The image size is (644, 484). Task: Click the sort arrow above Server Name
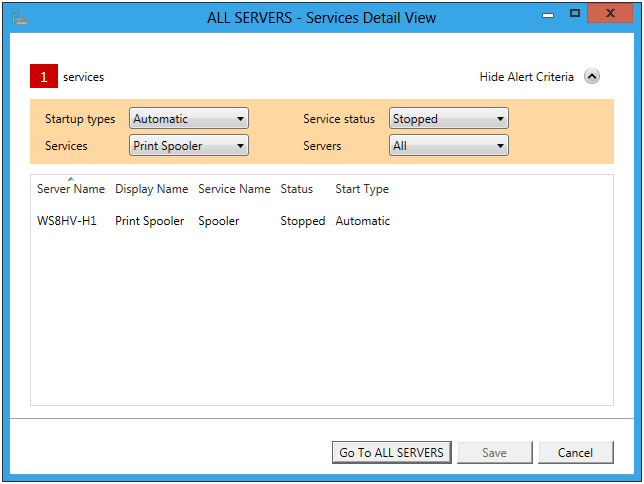click(71, 179)
